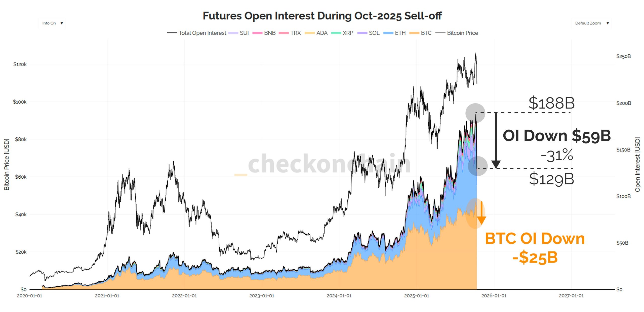Click the gray circle at $129B level
This screenshot has height=312, width=644.
[477, 166]
